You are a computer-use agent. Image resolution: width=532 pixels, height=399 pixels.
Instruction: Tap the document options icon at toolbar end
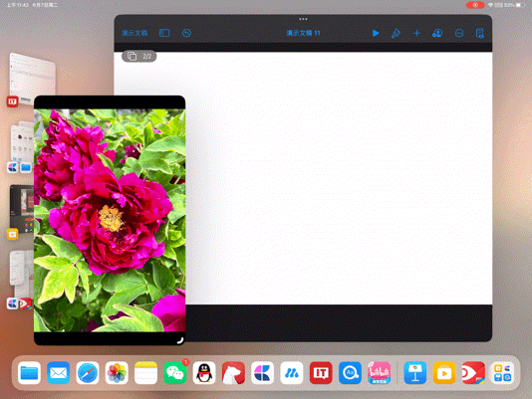pos(480,33)
